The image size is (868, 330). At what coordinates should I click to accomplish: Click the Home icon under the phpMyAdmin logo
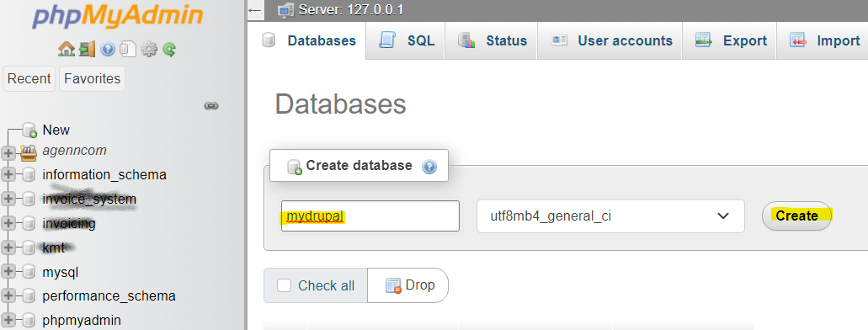click(x=66, y=50)
